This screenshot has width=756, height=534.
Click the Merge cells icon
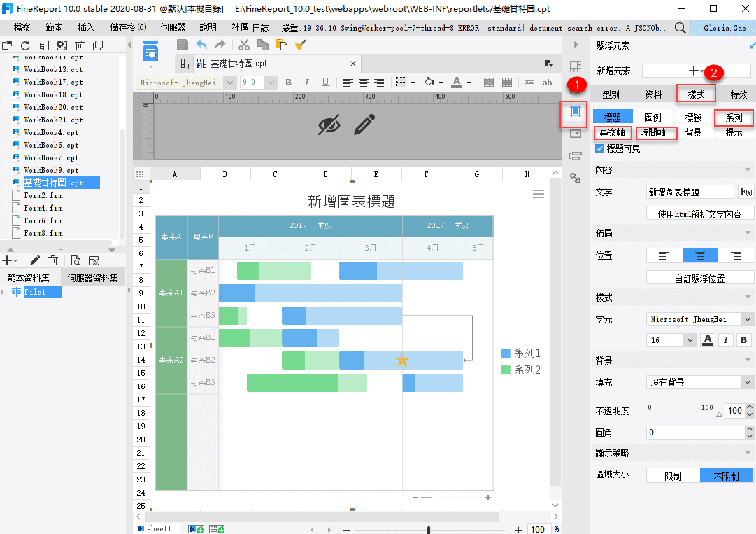pos(488,83)
